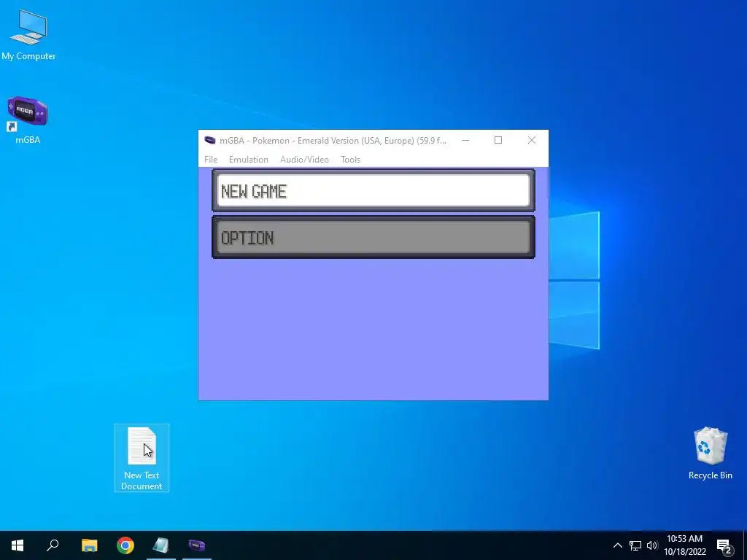The image size is (747, 560).
Task: Click the mGBA Pokemon Emerald title text
Action: click(333, 141)
